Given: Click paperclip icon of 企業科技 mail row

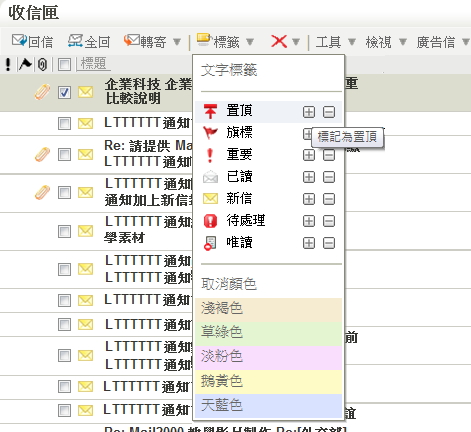Looking at the screenshot, I should click(42, 92).
